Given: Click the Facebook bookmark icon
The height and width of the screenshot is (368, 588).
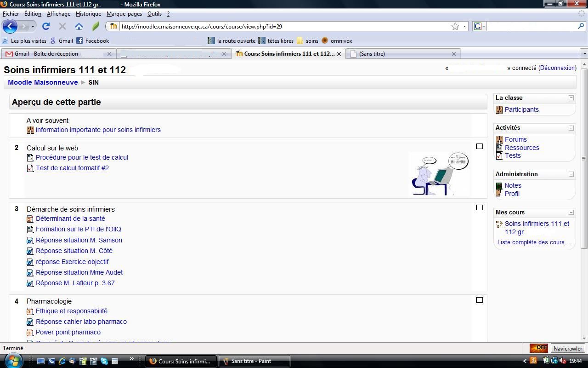Looking at the screenshot, I should [x=79, y=40].
